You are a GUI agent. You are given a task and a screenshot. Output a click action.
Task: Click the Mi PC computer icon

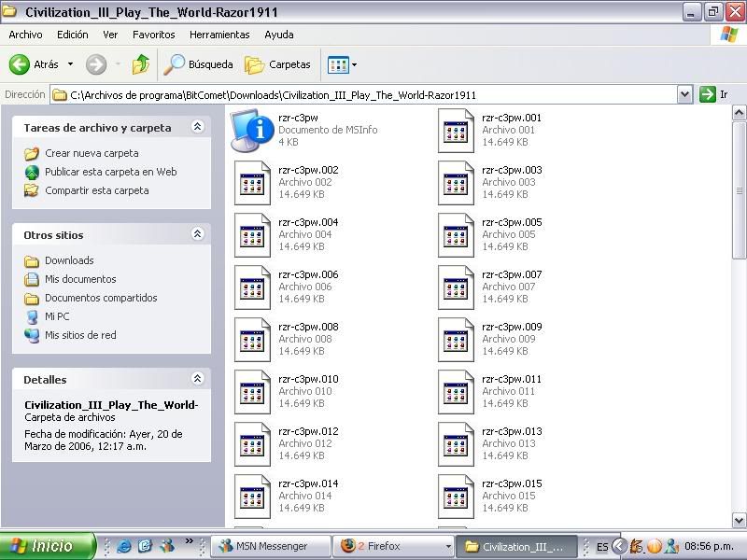point(32,316)
